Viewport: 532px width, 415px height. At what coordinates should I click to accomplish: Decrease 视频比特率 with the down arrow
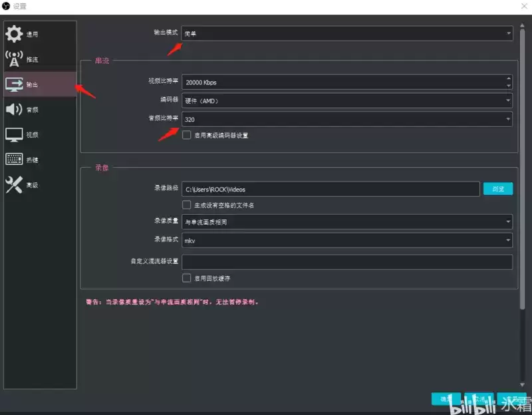pos(508,86)
